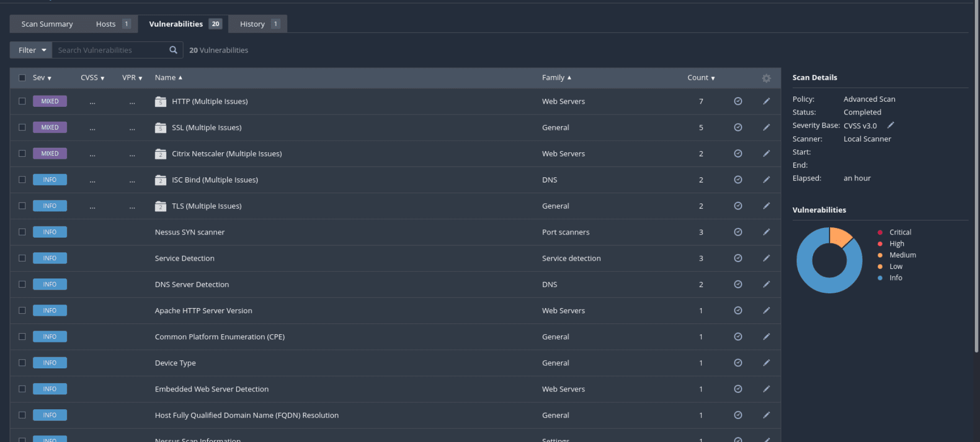
Task: Open the Apache HTTP Server Version entry
Action: pos(203,311)
